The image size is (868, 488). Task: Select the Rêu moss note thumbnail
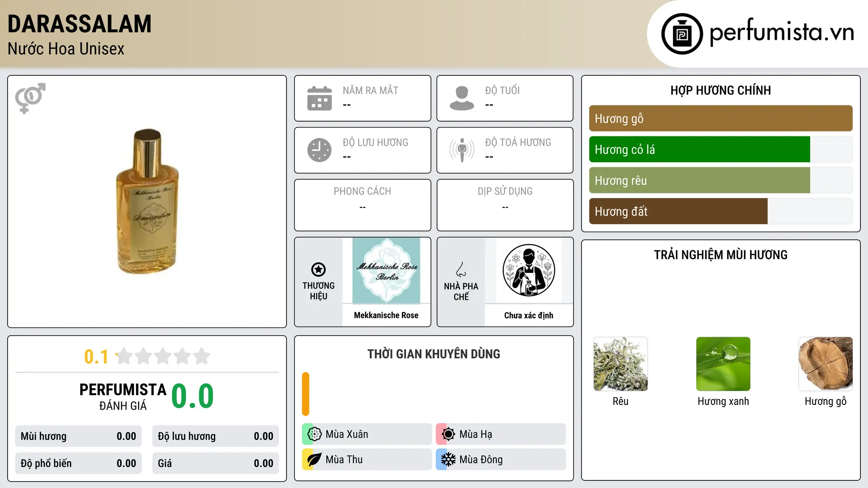620,364
